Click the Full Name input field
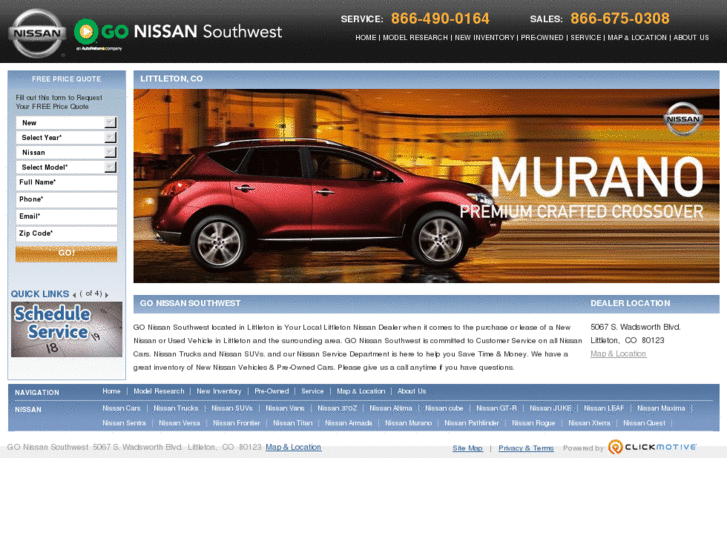 66,183
